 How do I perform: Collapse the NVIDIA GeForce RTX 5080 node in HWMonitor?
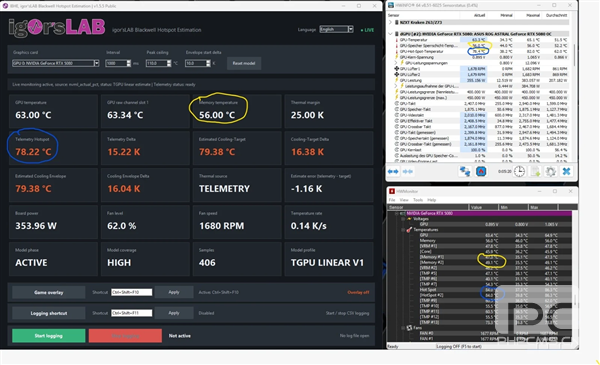click(x=396, y=213)
